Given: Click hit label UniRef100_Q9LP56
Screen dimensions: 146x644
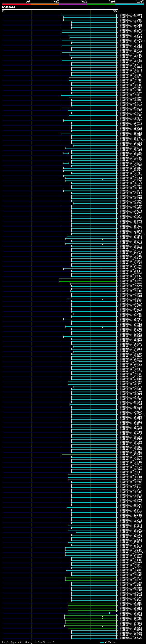Looking at the screenshot, I should 131,392.
